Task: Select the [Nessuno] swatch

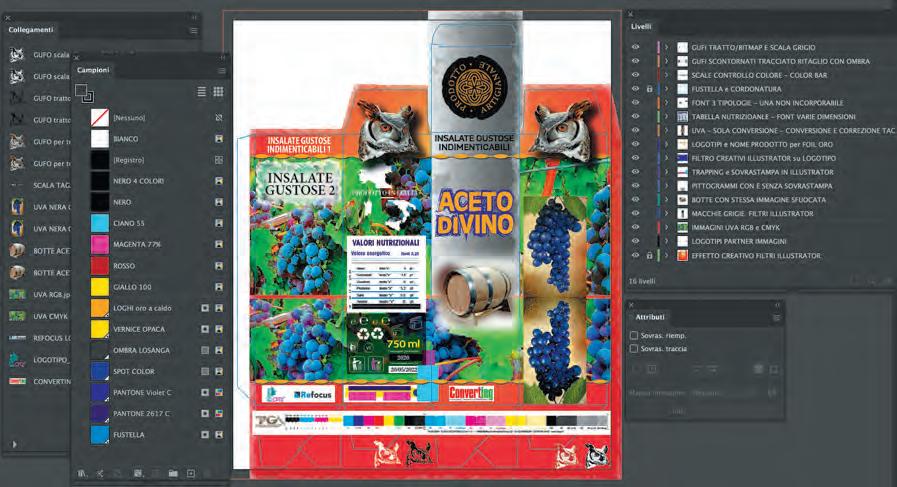Action: (x=100, y=118)
